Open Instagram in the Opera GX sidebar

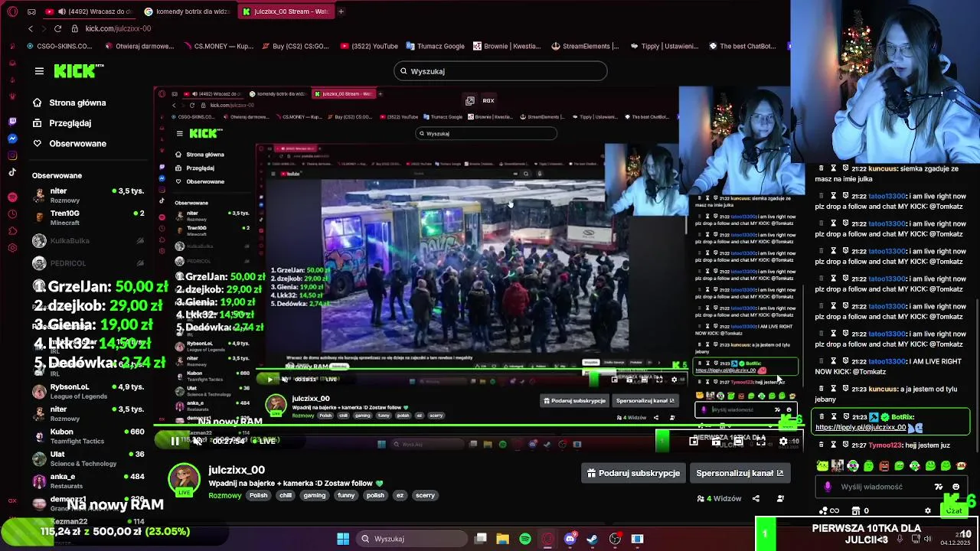coord(12,155)
